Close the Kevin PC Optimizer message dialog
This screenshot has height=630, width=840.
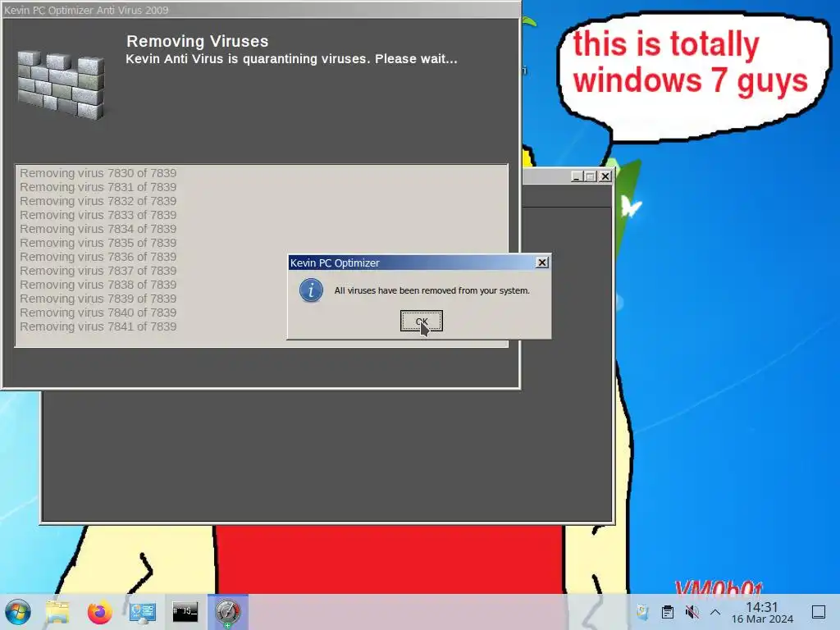(542, 262)
